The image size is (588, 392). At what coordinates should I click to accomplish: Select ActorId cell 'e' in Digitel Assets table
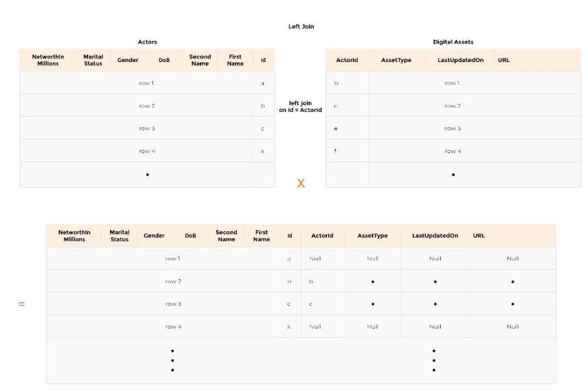336,128
